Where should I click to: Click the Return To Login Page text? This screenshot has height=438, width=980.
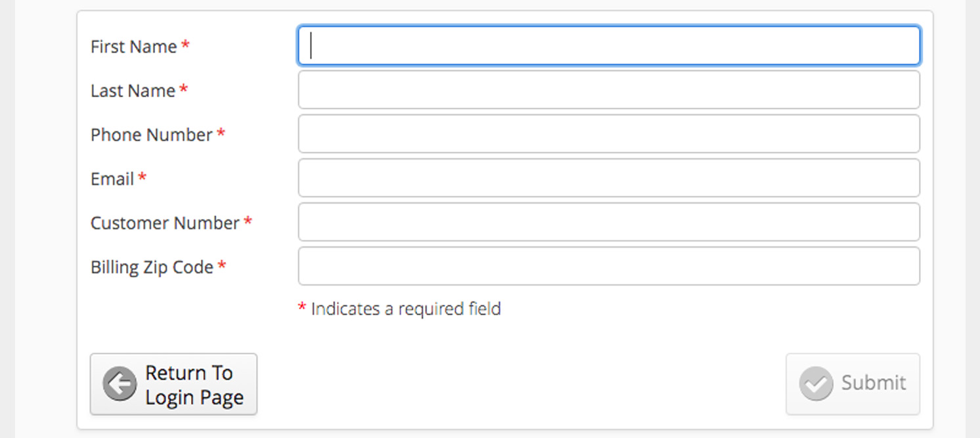coord(194,385)
